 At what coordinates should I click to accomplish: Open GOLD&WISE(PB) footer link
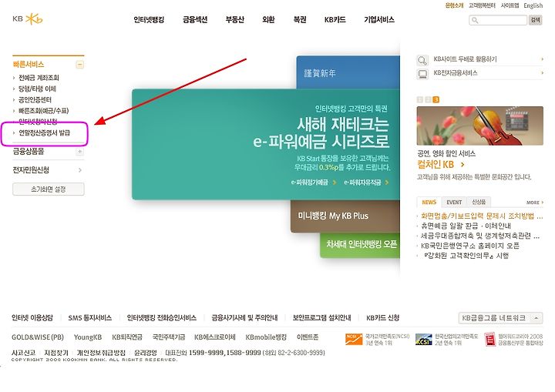(x=38, y=337)
